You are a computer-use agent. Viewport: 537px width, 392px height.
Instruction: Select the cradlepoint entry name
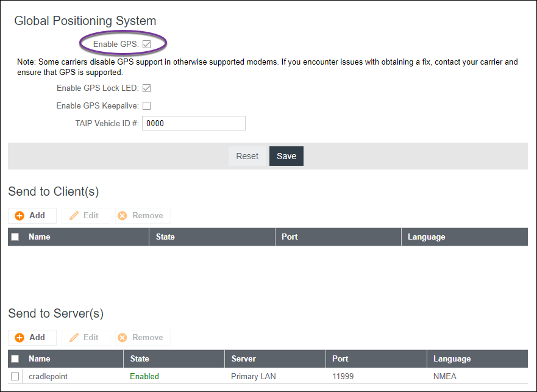pyautogui.click(x=48, y=377)
